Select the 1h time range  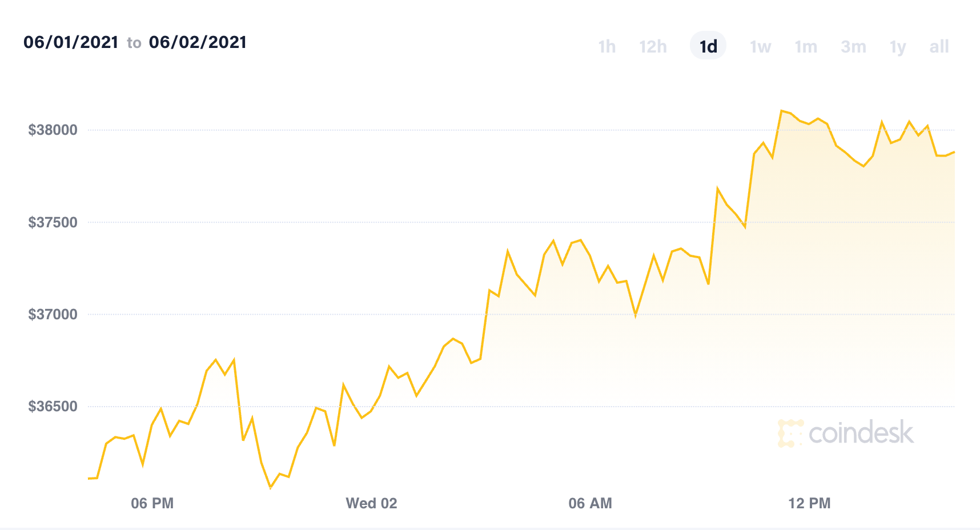[607, 46]
